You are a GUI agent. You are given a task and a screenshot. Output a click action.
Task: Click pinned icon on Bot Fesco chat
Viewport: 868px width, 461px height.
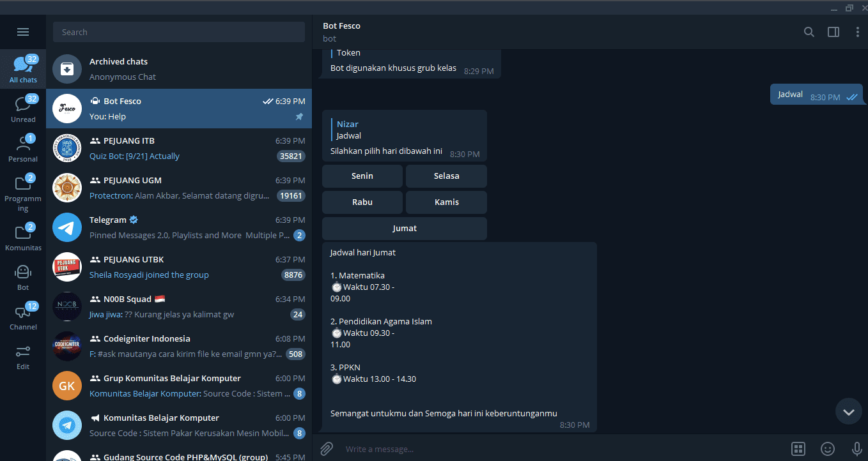point(299,117)
